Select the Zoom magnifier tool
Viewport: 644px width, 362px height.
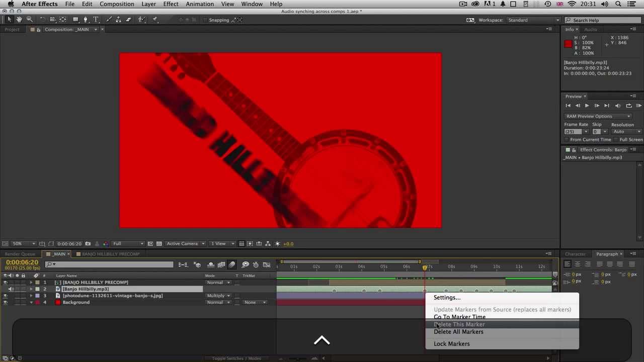click(29, 20)
